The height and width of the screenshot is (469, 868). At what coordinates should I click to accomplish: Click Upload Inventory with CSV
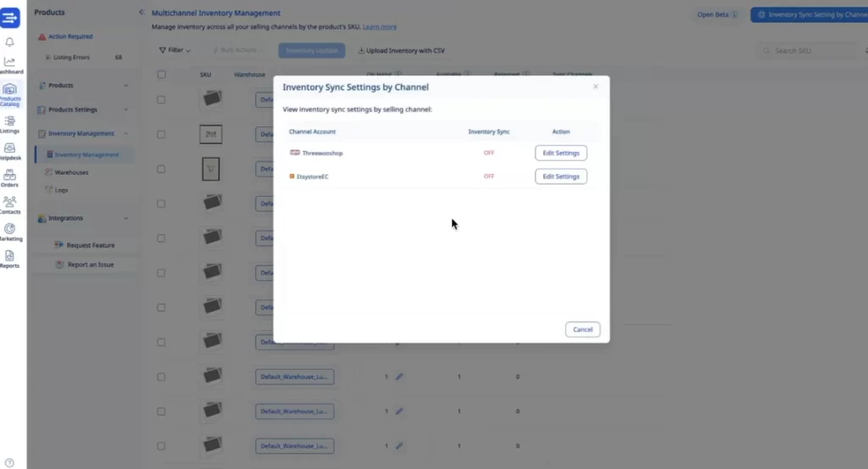[x=401, y=50]
